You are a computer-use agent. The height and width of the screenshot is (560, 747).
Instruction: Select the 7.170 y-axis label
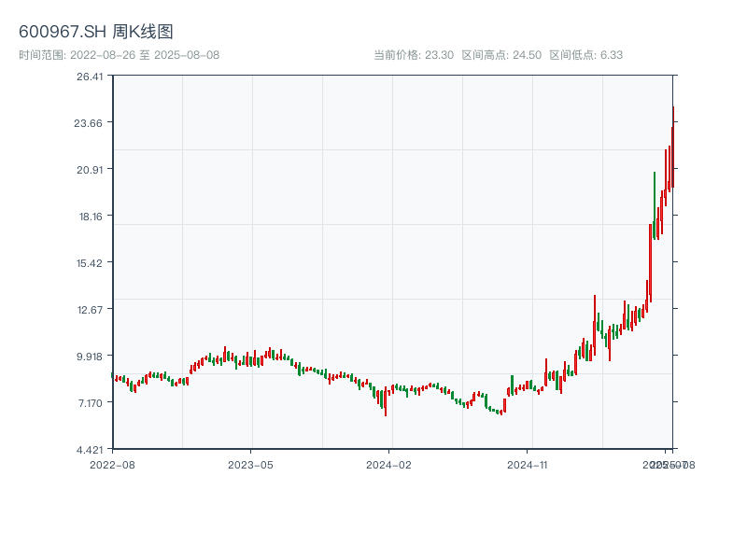[x=90, y=402]
